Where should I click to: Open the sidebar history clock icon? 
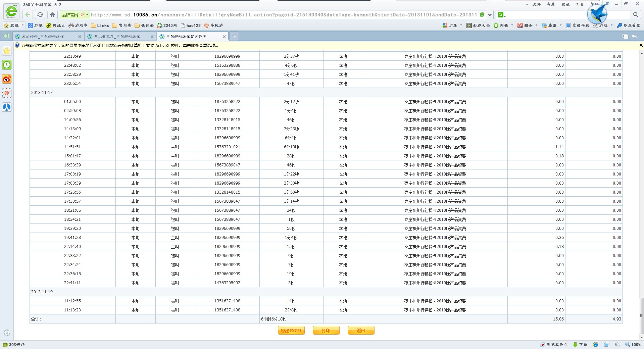[x=7, y=65]
